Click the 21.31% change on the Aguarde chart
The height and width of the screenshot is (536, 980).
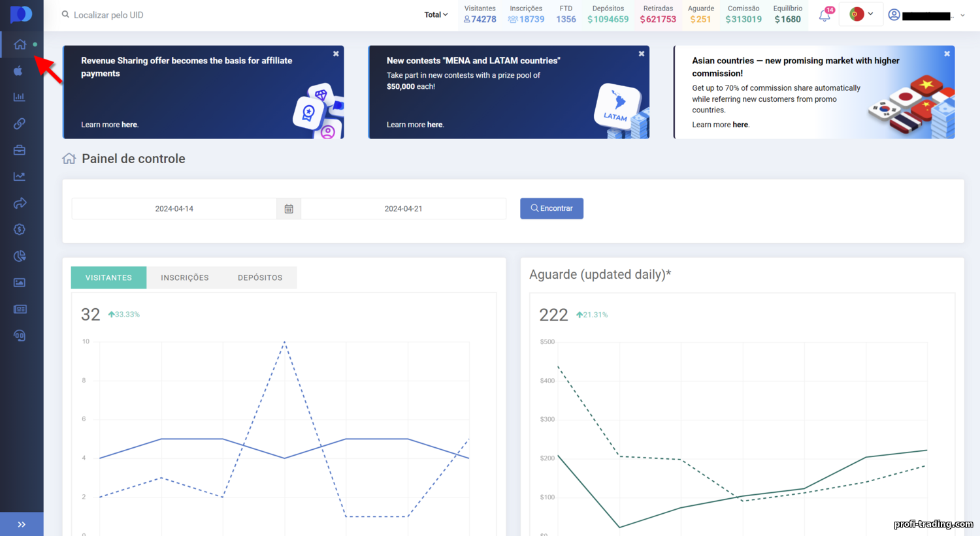tap(592, 315)
